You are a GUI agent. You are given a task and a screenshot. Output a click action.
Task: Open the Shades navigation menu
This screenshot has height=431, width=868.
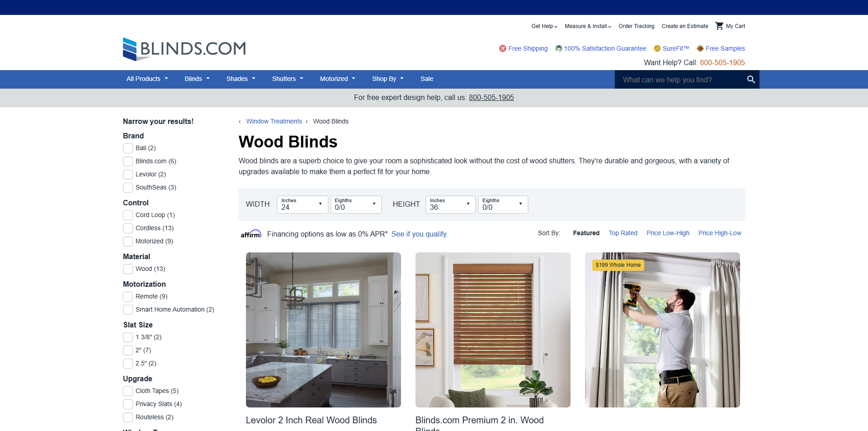coord(241,79)
